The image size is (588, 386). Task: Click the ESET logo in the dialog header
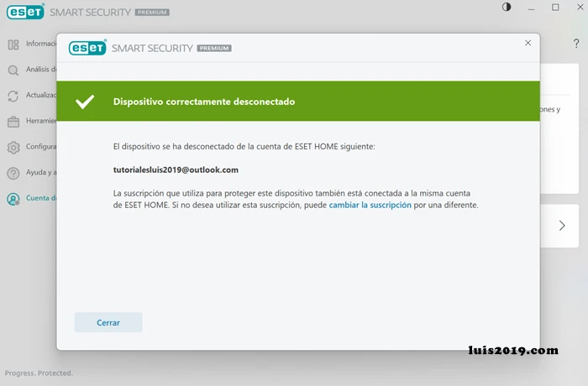click(x=87, y=48)
